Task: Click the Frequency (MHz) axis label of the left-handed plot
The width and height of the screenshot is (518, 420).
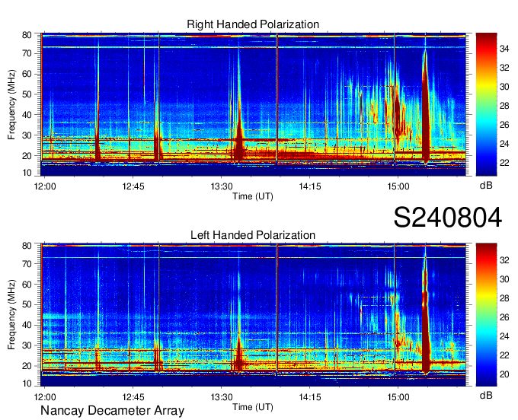Action: (x=11, y=315)
